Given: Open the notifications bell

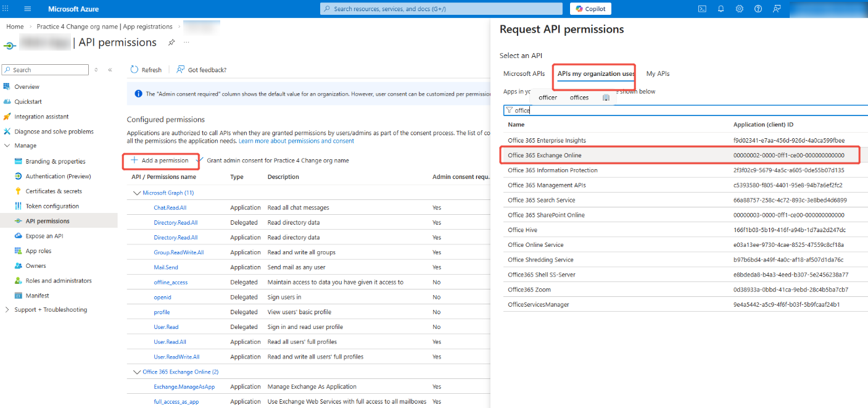Looking at the screenshot, I should tap(721, 9).
